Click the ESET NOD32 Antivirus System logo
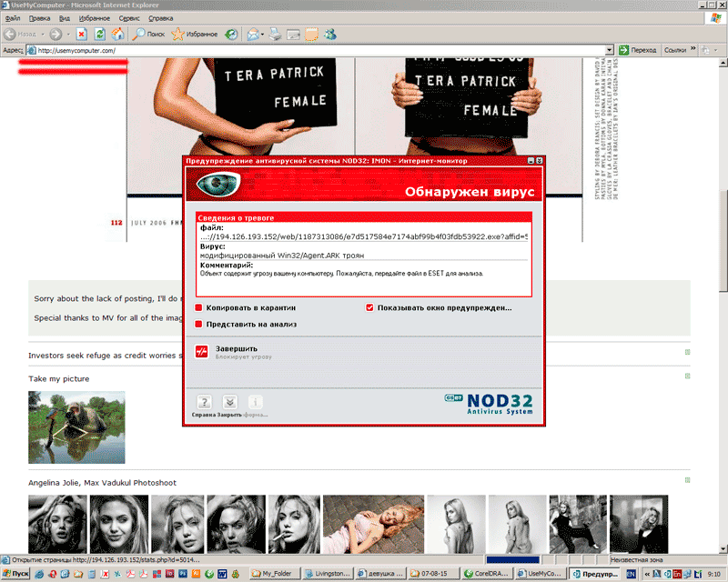 click(x=489, y=404)
